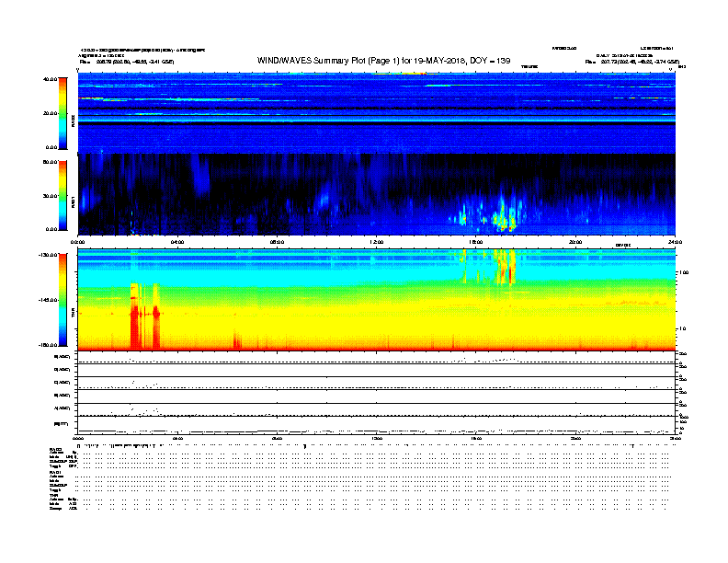
Task: Click the 12:00 label on bottom time axis
Action: (377, 438)
